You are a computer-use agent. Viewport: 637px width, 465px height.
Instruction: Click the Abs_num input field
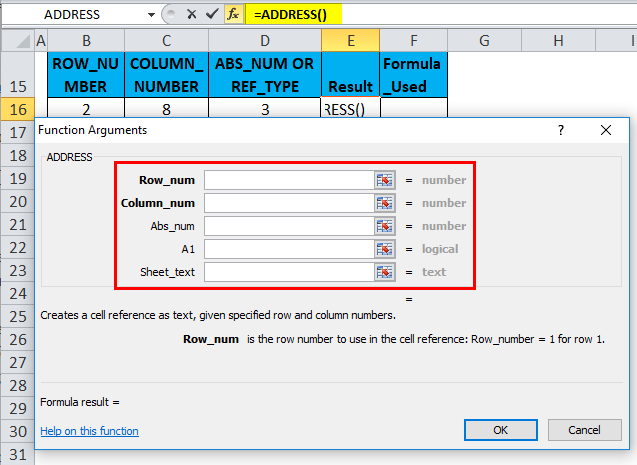289,226
